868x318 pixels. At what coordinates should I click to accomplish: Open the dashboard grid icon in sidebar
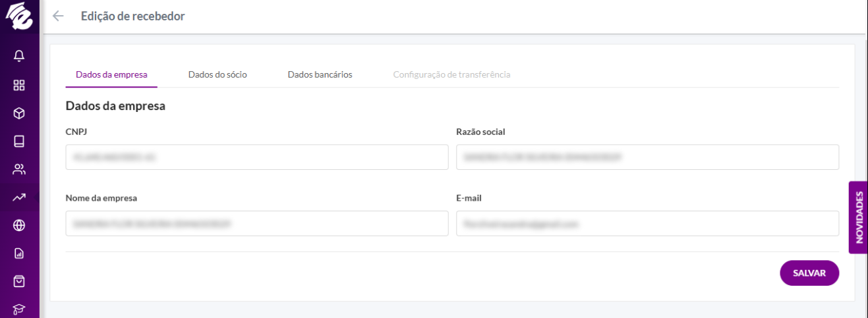[19, 85]
